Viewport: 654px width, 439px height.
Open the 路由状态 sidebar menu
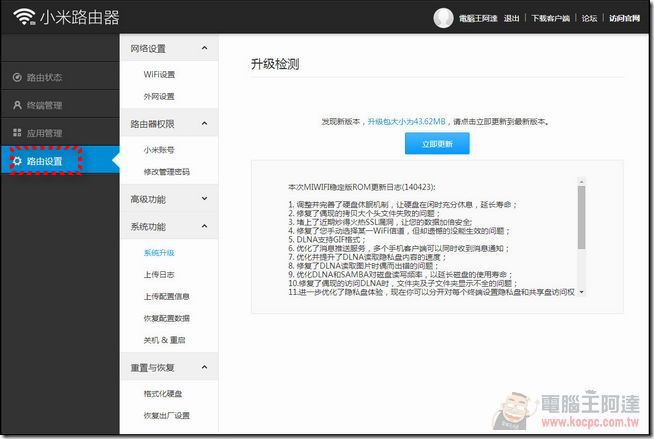pyautogui.click(x=60, y=77)
